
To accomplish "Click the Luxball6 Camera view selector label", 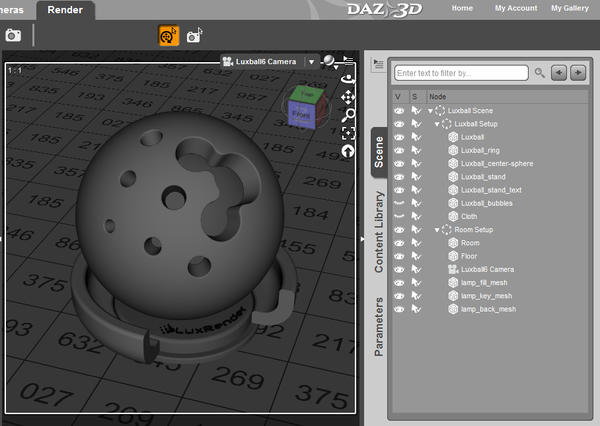I will (266, 62).
